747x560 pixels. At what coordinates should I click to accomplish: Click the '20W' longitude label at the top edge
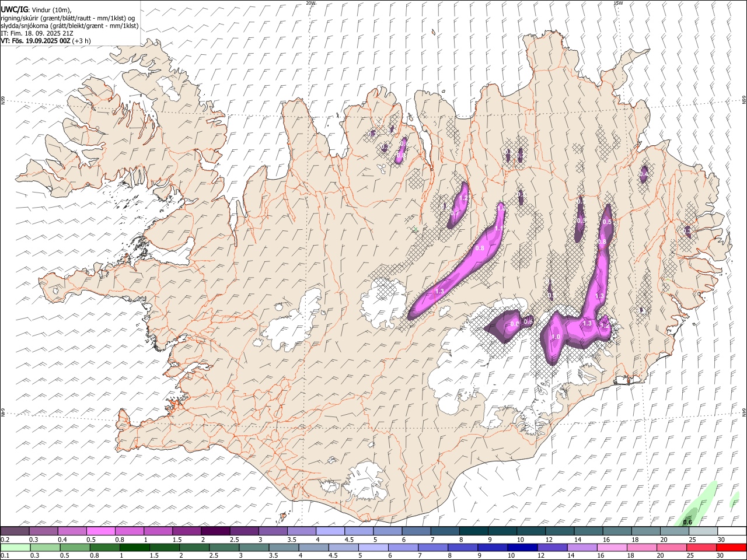pyautogui.click(x=310, y=3)
